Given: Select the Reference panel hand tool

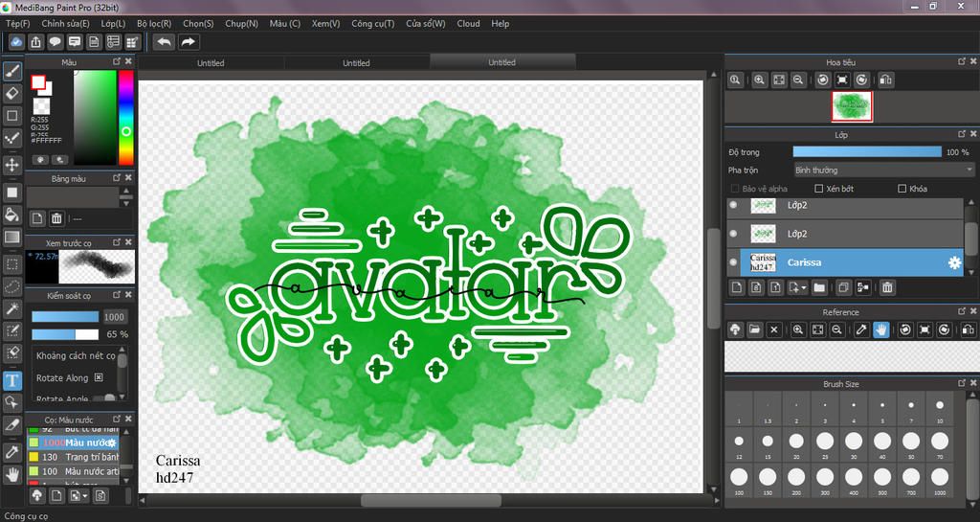Looking at the screenshot, I should [881, 329].
